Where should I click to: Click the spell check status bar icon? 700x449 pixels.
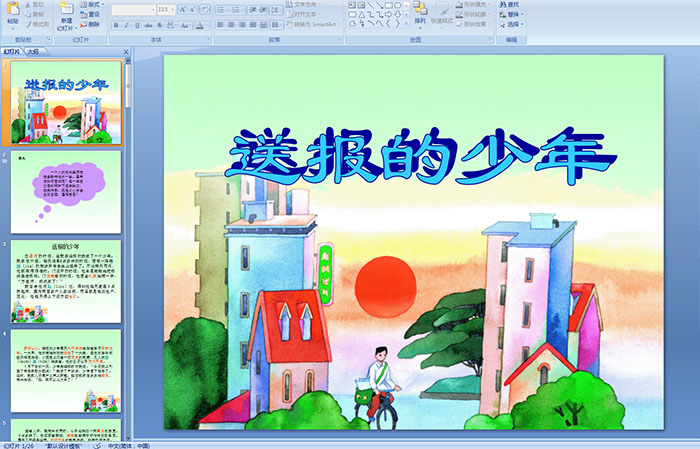pos(97,445)
